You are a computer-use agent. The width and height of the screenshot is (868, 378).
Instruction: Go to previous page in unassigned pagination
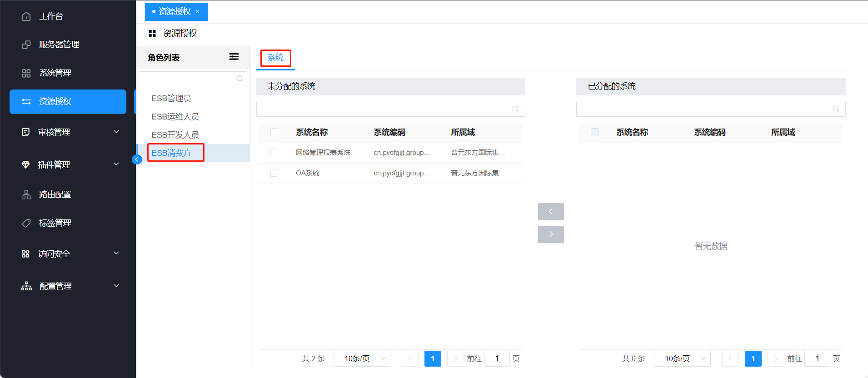tap(410, 359)
